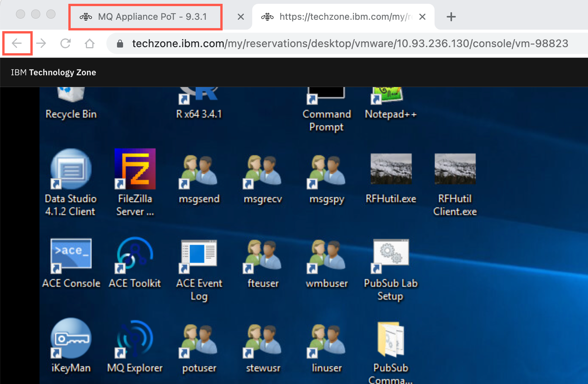The image size is (588, 384).
Task: Click the IBM Technology Zone header link
Action: tap(54, 72)
